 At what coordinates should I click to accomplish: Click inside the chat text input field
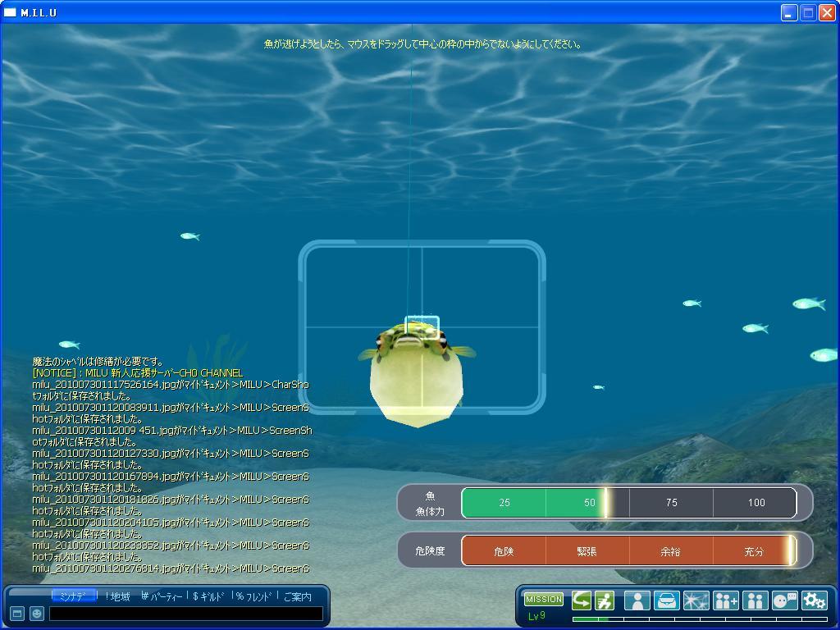(185, 614)
